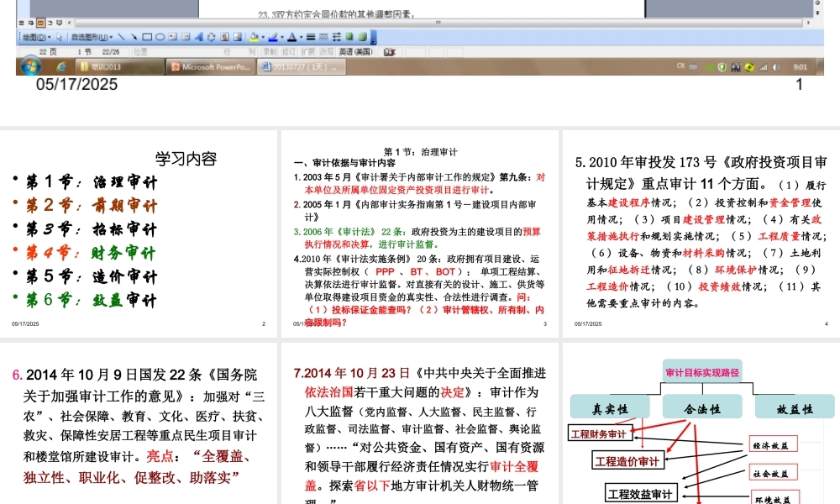Switch to Reading Layout view button

tap(59, 23)
